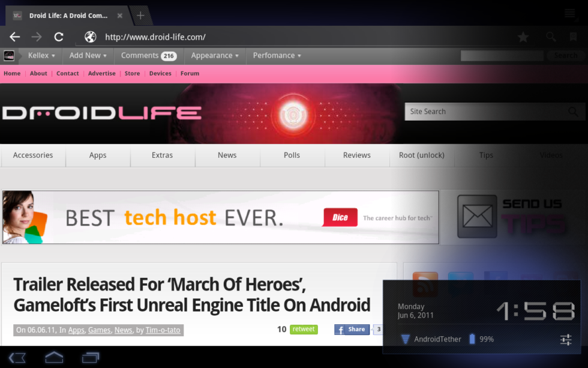588x368 pixels.
Task: Open a new browser tab
Action: [x=140, y=16]
